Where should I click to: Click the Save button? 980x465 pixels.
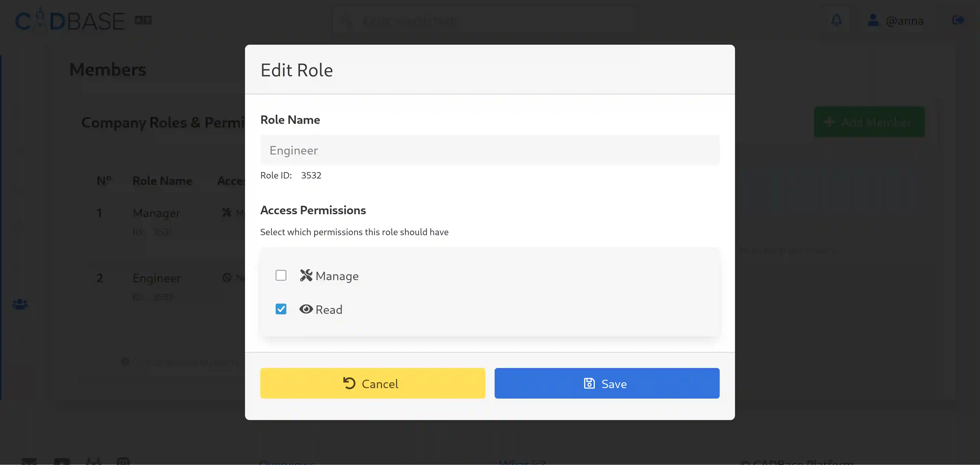[x=607, y=383]
